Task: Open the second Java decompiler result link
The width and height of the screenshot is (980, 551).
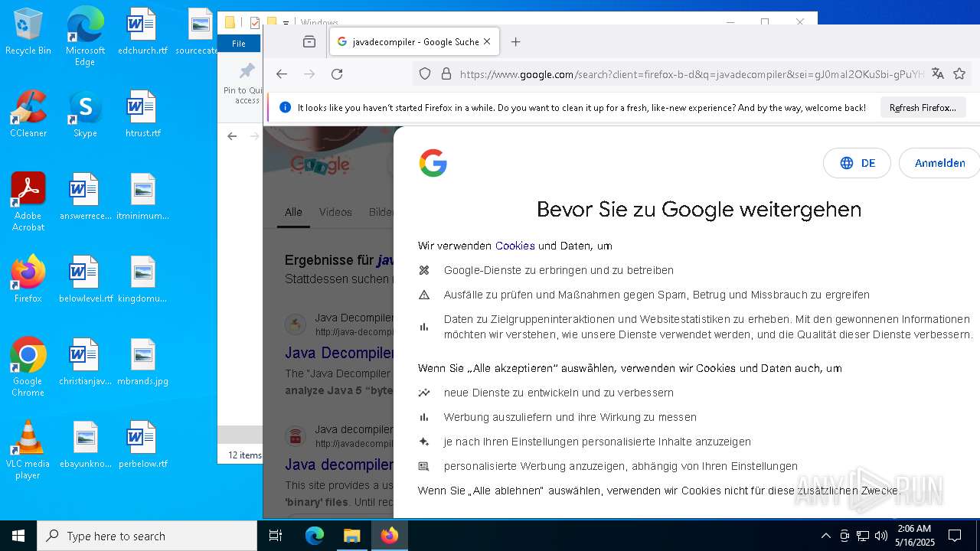Action: click(339, 465)
